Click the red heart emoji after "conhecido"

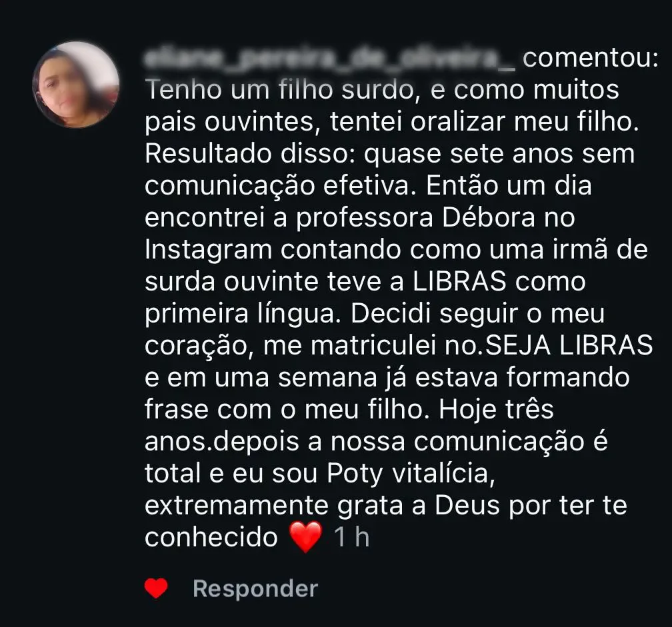point(305,536)
